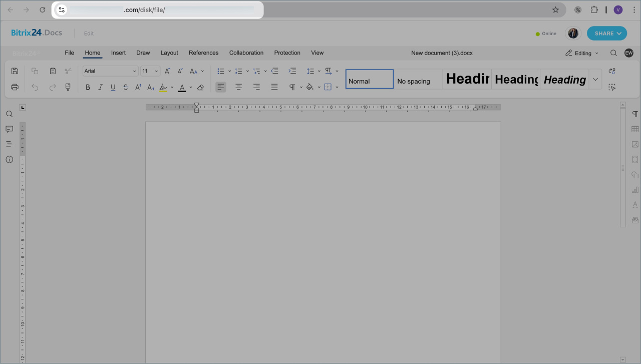Expand the font size 11 dropdown

click(x=150, y=71)
